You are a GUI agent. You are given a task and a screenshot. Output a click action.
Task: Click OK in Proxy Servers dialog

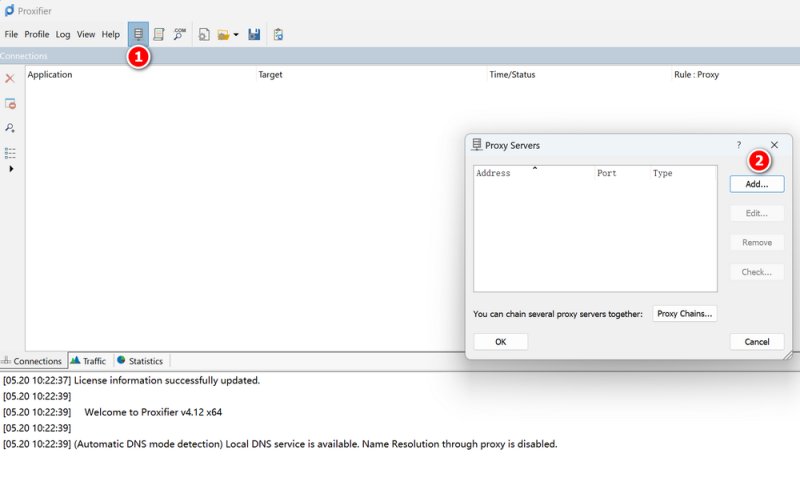tap(501, 342)
